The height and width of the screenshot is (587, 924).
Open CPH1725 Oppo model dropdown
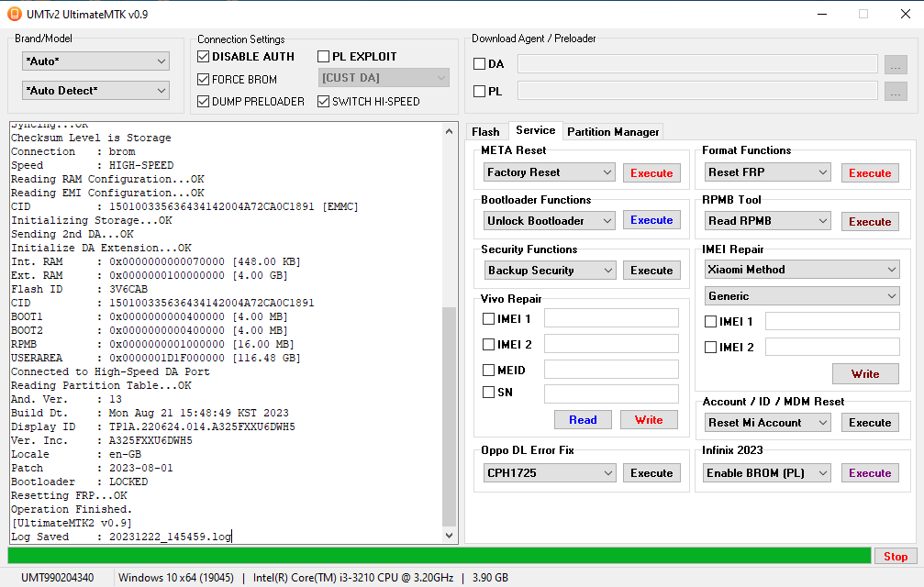pos(550,472)
